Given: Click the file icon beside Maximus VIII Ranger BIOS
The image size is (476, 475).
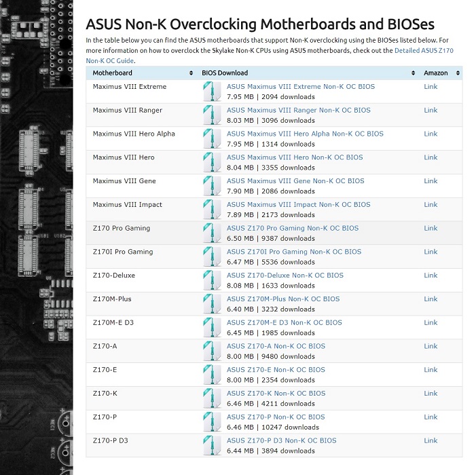Looking at the screenshot, I should (212, 115).
